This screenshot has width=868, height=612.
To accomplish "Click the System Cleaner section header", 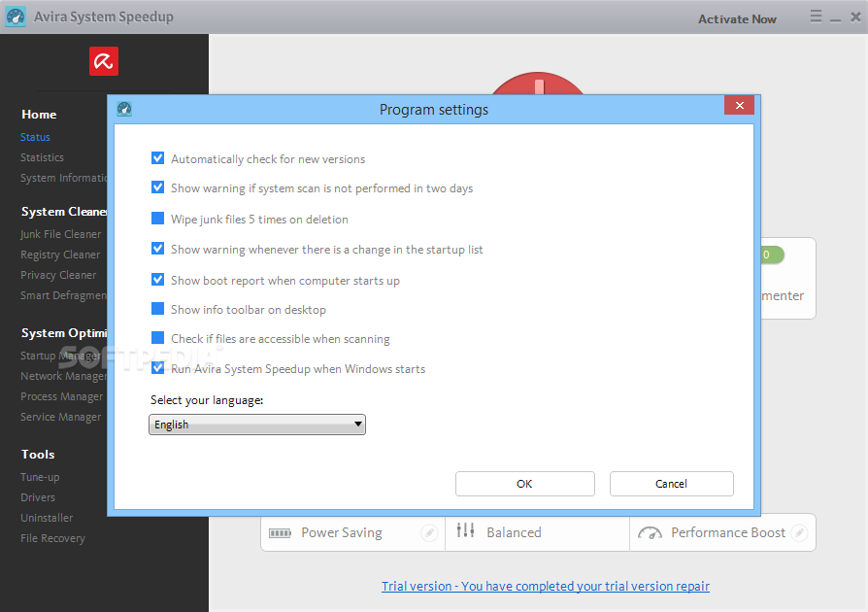I will [x=64, y=212].
